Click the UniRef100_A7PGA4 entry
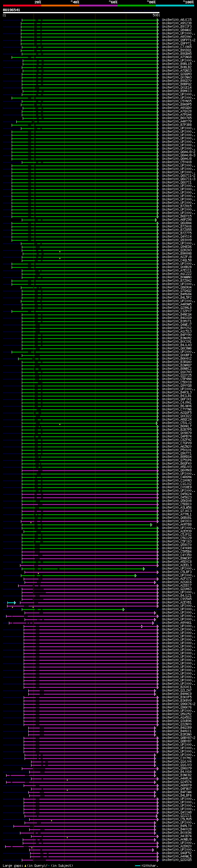Viewport: 197px width, 868px height. [176, 115]
